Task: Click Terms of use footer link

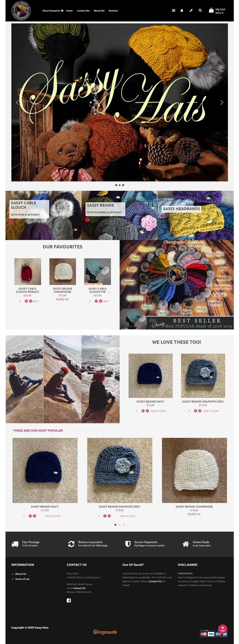Action: pos(22,579)
